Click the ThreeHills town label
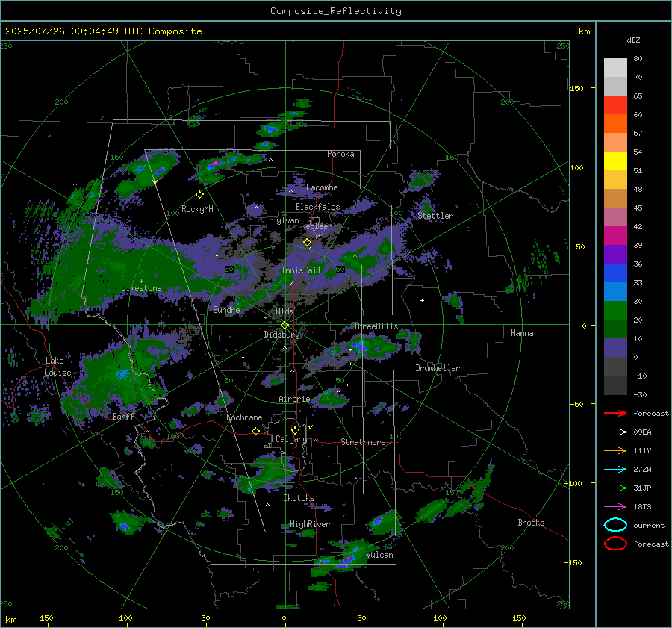Viewport: 672px width, 628px height. (376, 326)
